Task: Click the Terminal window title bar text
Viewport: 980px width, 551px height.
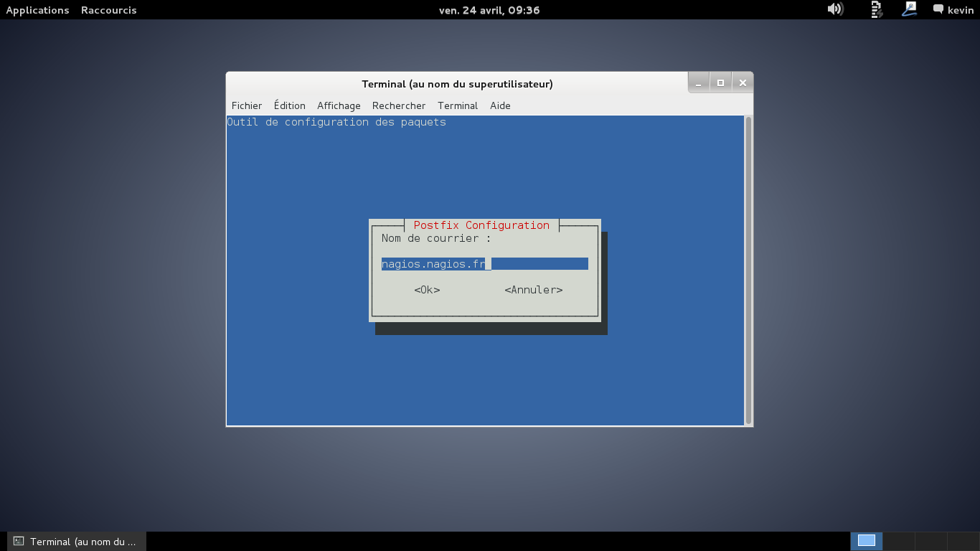Action: point(457,84)
